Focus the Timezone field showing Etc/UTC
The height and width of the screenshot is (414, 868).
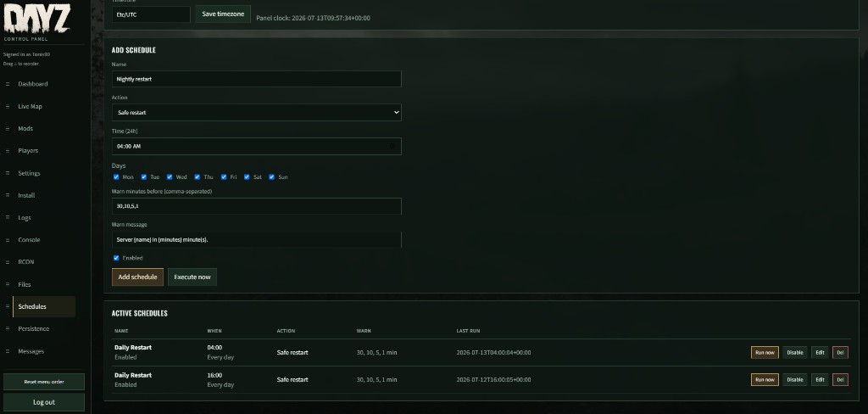point(151,14)
